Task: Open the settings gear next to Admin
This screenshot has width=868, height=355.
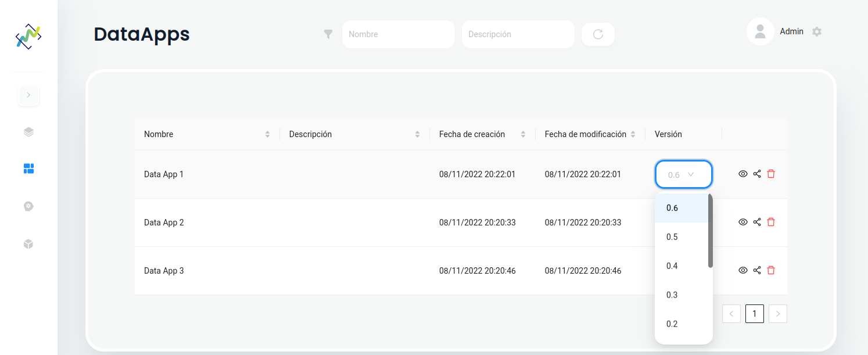Action: (817, 31)
